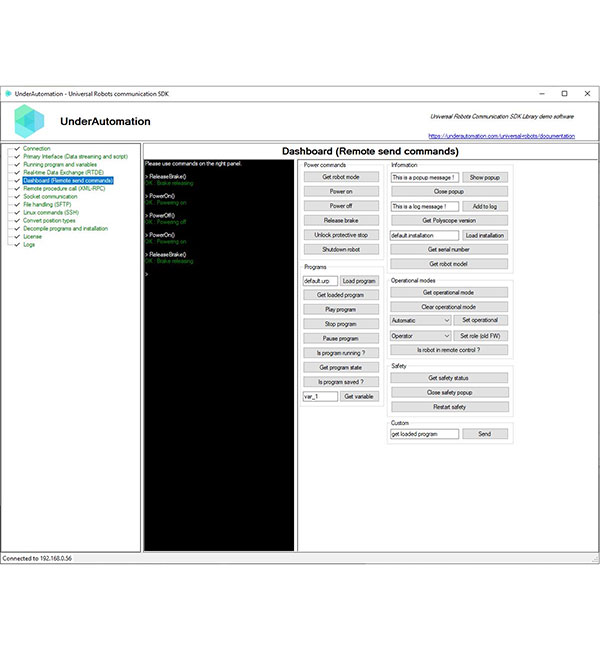Open the Operator role dropdown
Screen dimensions: 600x650
tap(420, 336)
